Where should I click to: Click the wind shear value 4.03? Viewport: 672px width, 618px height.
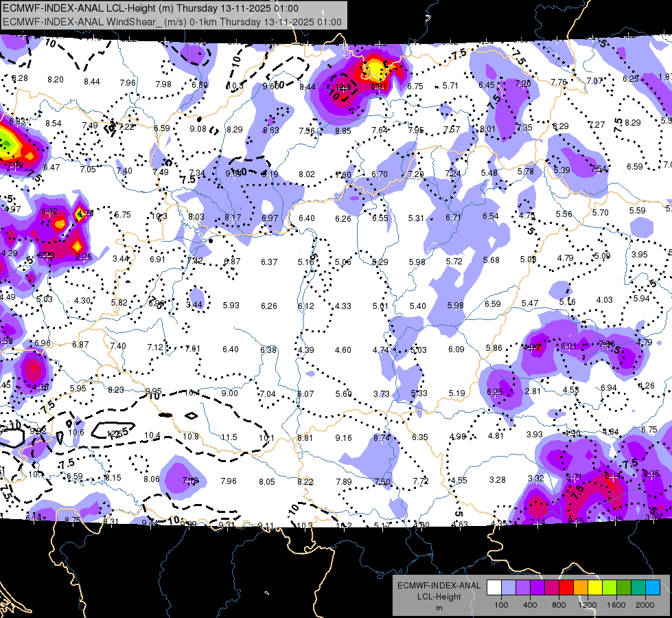click(604, 300)
